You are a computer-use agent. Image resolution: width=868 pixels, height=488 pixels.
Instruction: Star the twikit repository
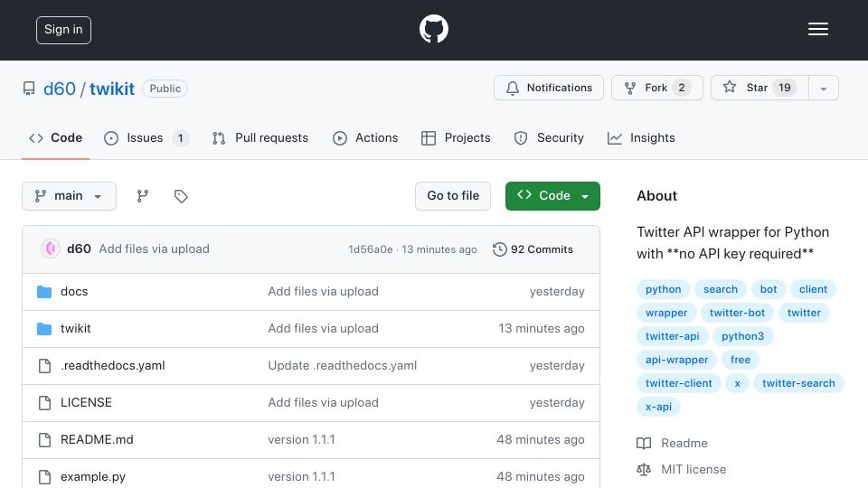tap(759, 88)
